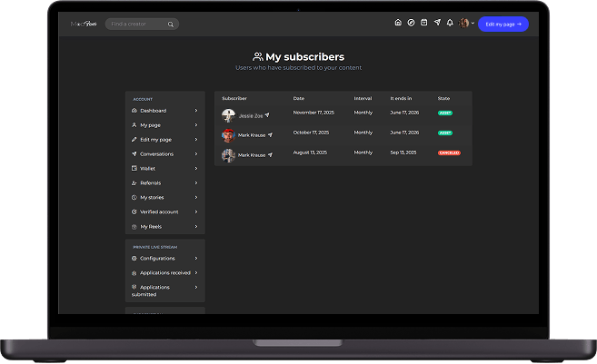
Task: Open Wallet from sidebar
Action: coord(164,169)
